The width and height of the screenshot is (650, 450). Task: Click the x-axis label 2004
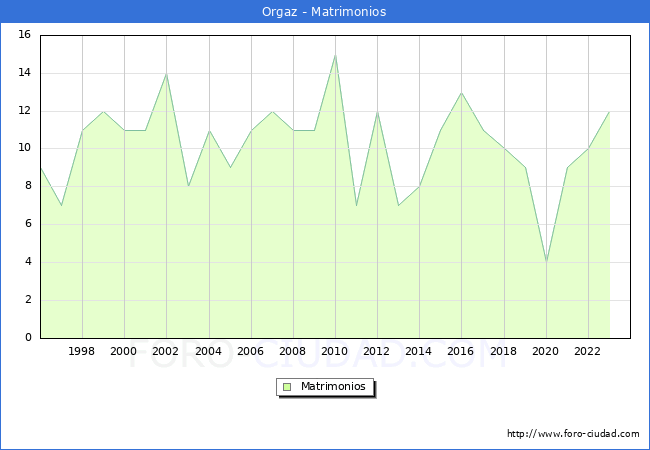(209, 351)
